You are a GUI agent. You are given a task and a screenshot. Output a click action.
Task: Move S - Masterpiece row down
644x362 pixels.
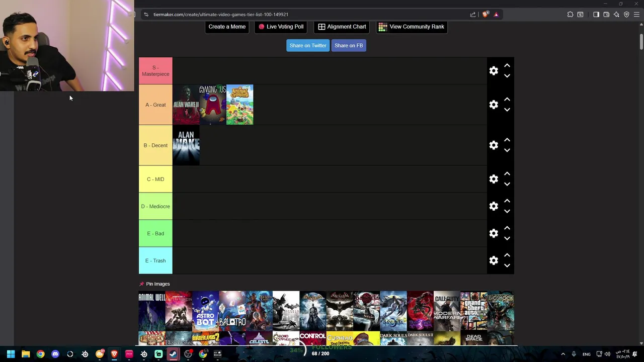[x=507, y=76]
